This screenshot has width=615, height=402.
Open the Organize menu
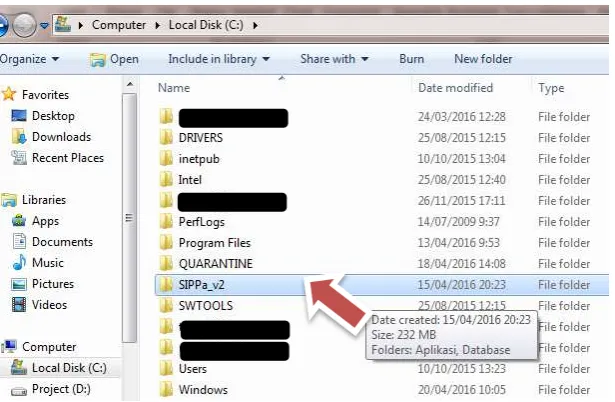(29, 59)
